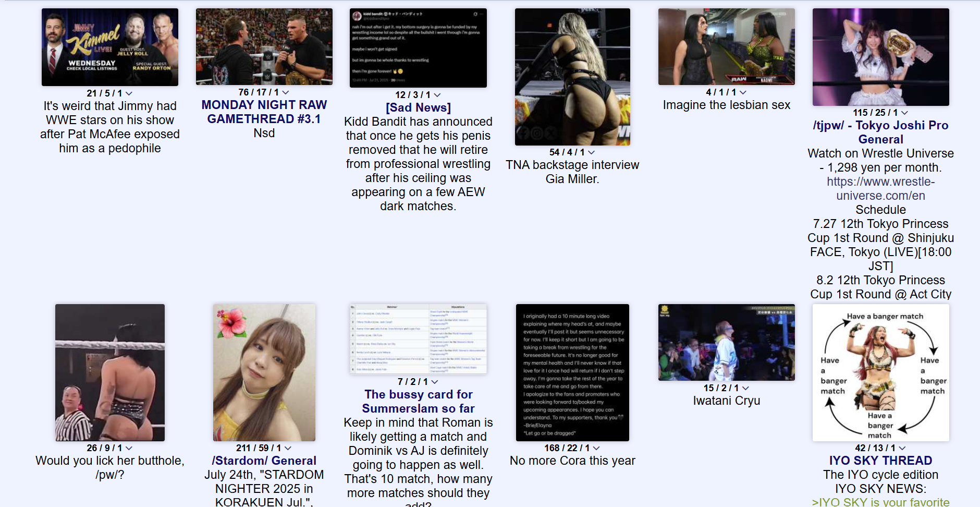
Task: Open the referee wrestling ring thumbnail
Action: [x=110, y=372]
